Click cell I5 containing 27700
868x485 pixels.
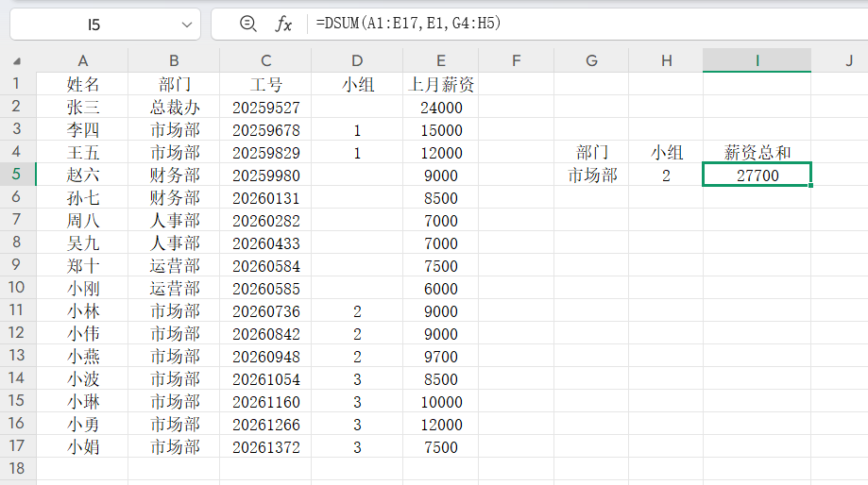coord(757,176)
